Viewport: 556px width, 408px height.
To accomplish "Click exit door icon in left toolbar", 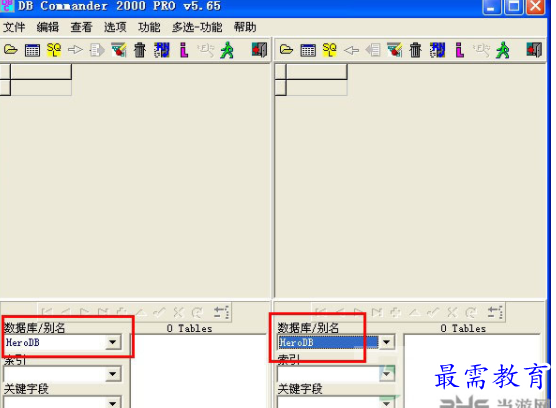I will [259, 50].
